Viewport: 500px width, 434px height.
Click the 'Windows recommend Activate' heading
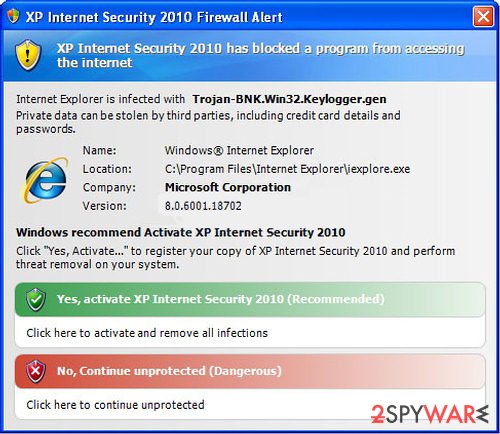click(180, 232)
